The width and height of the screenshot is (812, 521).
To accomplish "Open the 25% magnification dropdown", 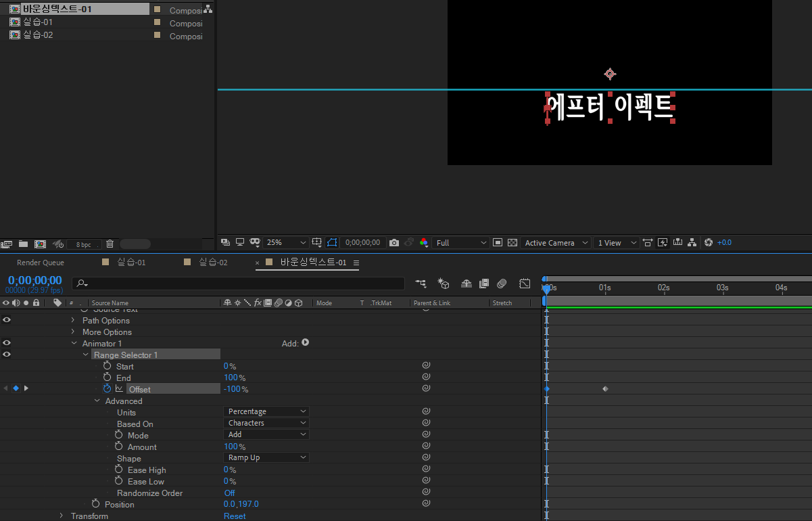I will pyautogui.click(x=286, y=242).
